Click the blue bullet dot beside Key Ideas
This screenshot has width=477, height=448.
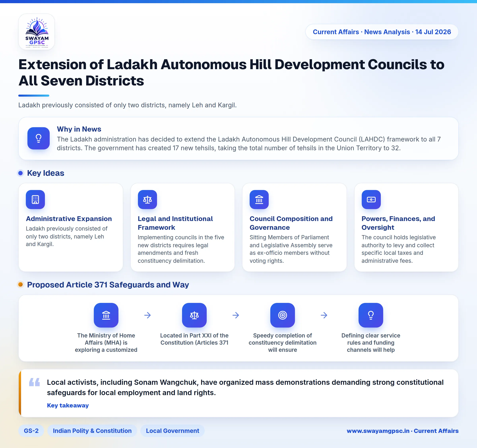point(21,173)
